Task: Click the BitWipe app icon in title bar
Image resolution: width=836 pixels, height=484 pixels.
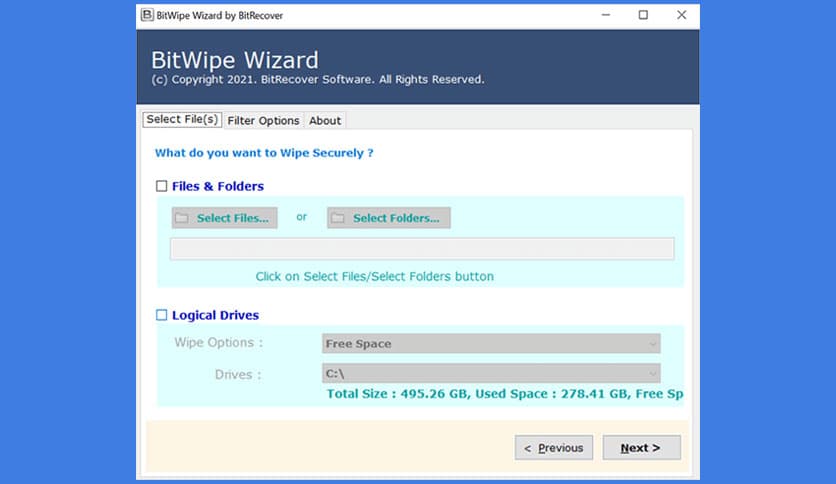Action: click(147, 15)
